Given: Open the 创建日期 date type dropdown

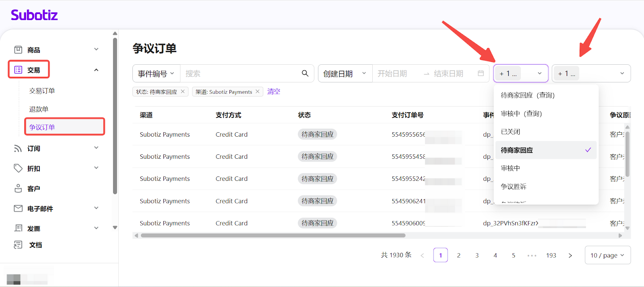Looking at the screenshot, I should (x=345, y=74).
